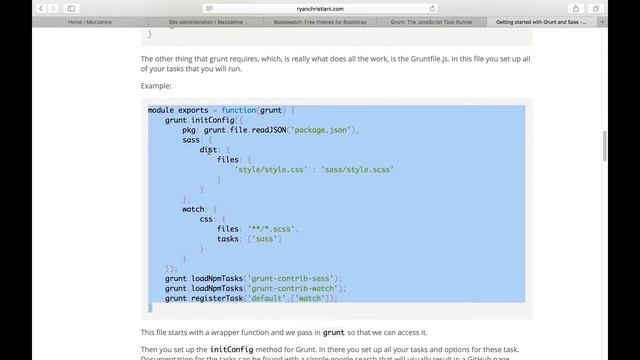Image resolution: width=640 pixels, height=360 pixels.
Task: Click the 'watch:' key in the code
Action: click(195, 209)
